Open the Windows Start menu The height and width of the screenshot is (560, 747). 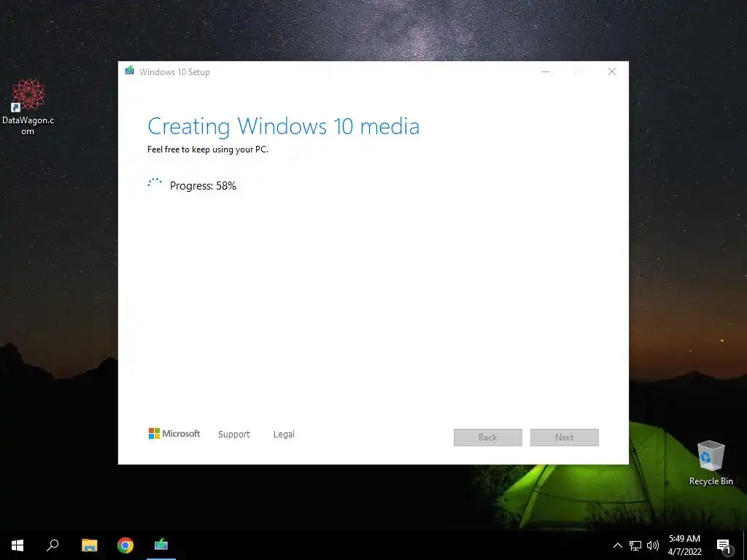click(18, 545)
